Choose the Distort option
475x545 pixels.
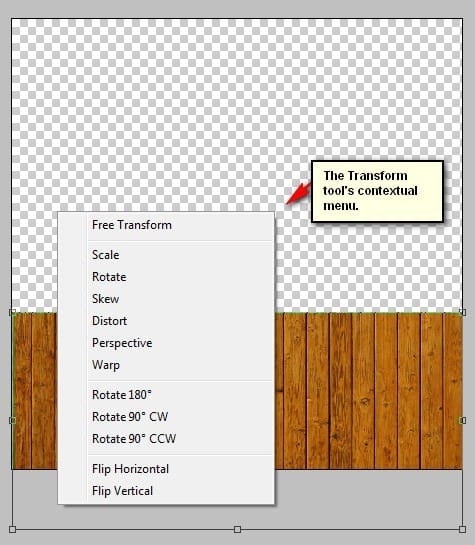166,321
